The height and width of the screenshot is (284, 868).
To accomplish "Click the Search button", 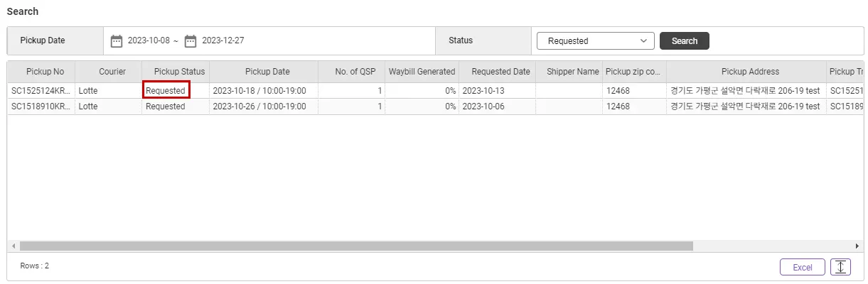I will (x=684, y=41).
